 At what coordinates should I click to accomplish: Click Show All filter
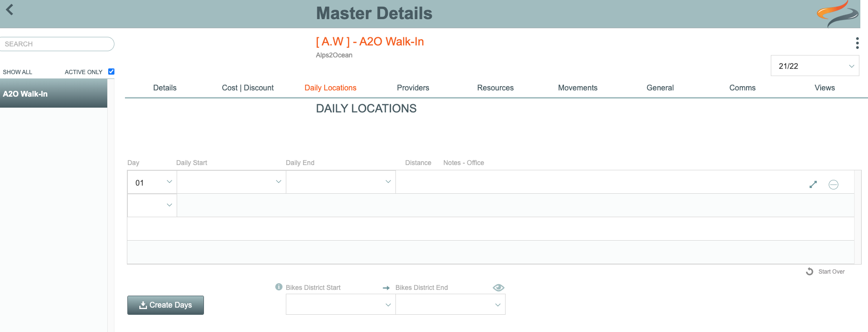tap(18, 72)
